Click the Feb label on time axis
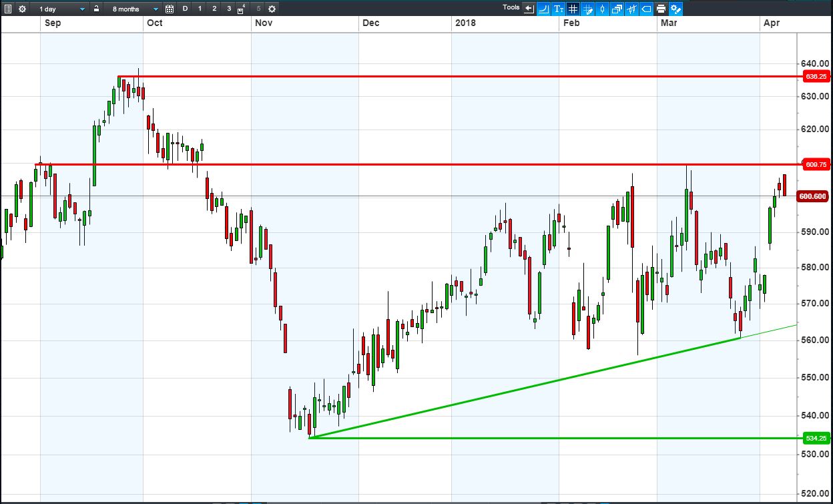 coord(571,23)
